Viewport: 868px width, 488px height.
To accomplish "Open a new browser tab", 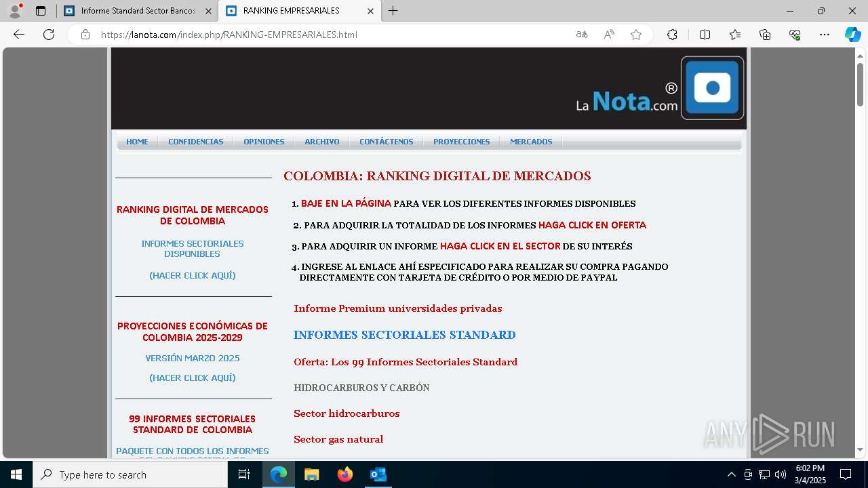I will click(393, 11).
